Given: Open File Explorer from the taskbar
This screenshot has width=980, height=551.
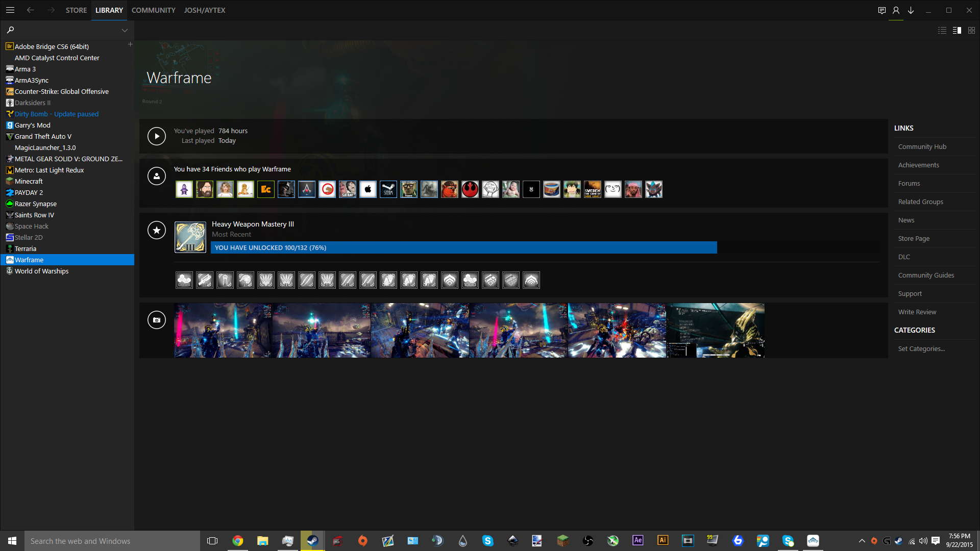Looking at the screenshot, I should point(263,541).
